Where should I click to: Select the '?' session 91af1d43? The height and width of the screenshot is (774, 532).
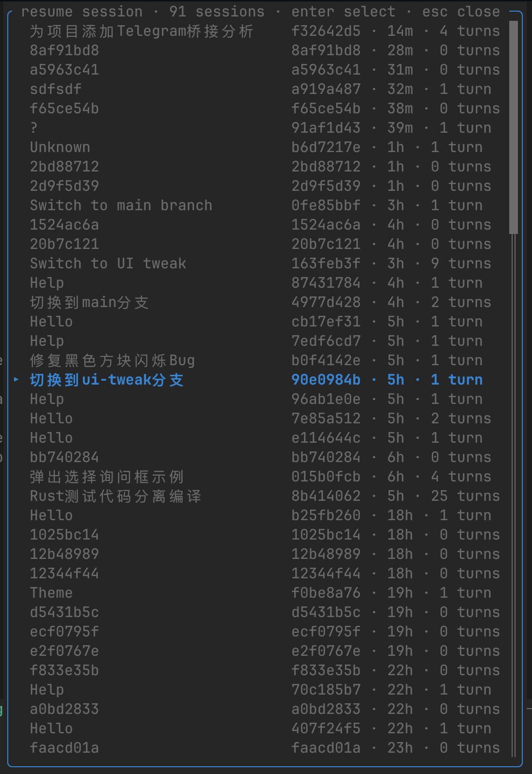(265, 128)
